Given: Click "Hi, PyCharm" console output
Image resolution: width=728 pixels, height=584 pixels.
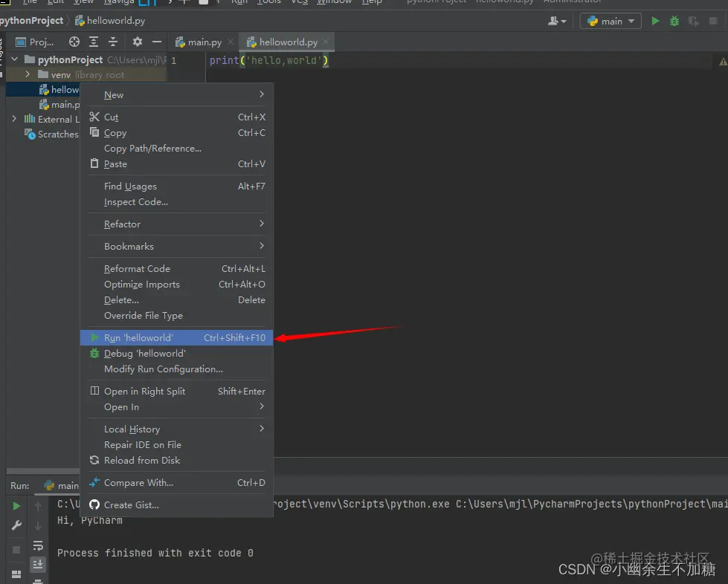Looking at the screenshot, I should point(90,520).
